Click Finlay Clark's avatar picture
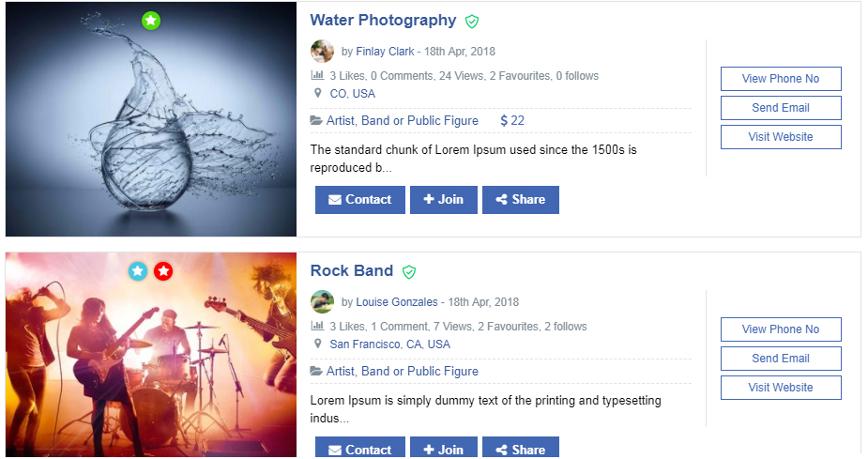The width and height of the screenshot is (868, 459). click(x=322, y=52)
